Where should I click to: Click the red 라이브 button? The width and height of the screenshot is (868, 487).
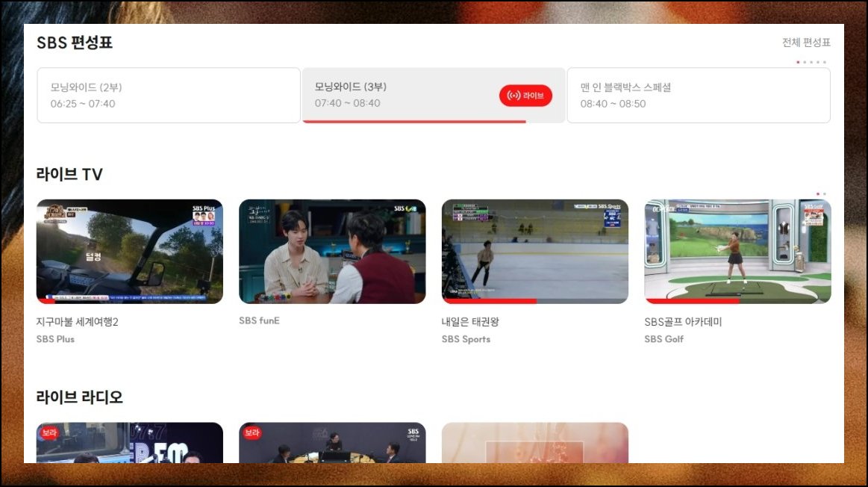tap(525, 96)
